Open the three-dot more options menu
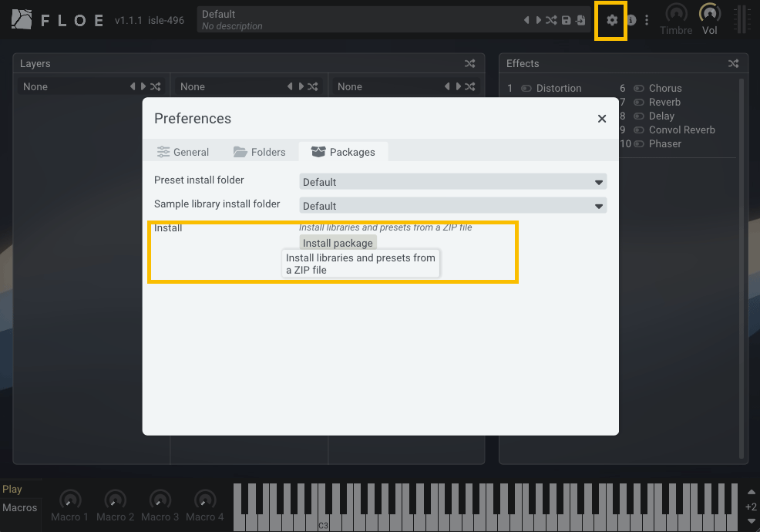The height and width of the screenshot is (532, 760). [x=647, y=20]
